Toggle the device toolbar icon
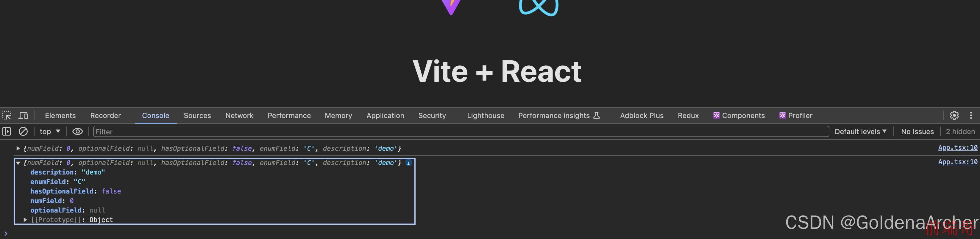 pos(24,116)
